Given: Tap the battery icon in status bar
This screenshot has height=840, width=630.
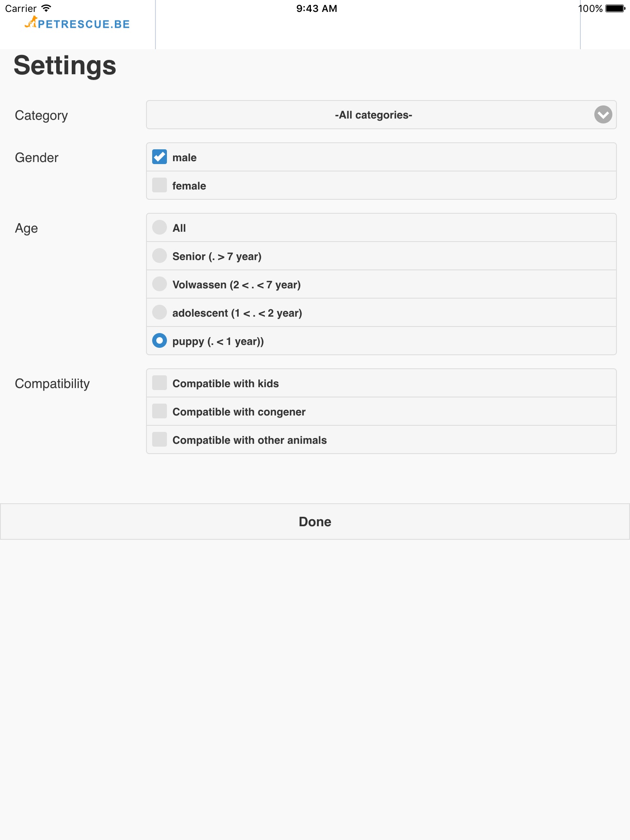Looking at the screenshot, I should pyautogui.click(x=615, y=9).
